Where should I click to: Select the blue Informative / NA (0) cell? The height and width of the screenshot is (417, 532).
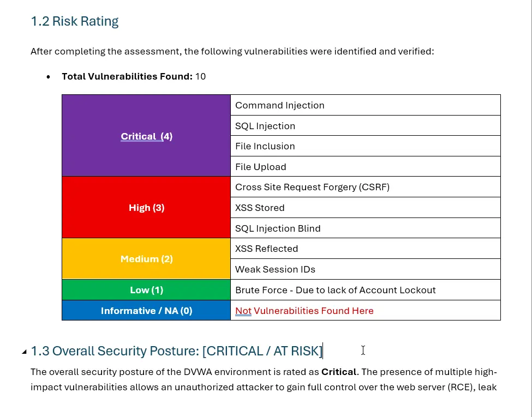[x=146, y=311]
